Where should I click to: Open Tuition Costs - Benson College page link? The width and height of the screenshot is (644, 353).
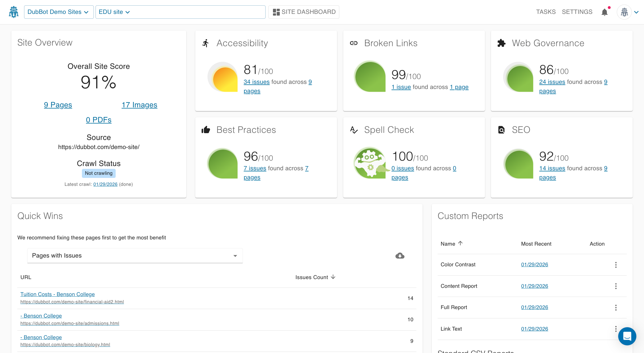click(x=58, y=294)
